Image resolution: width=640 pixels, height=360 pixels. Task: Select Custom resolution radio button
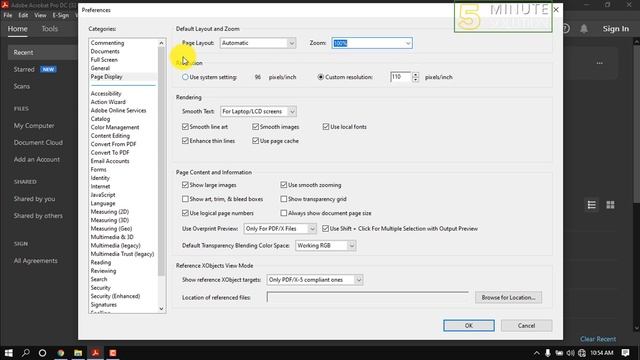click(320, 77)
